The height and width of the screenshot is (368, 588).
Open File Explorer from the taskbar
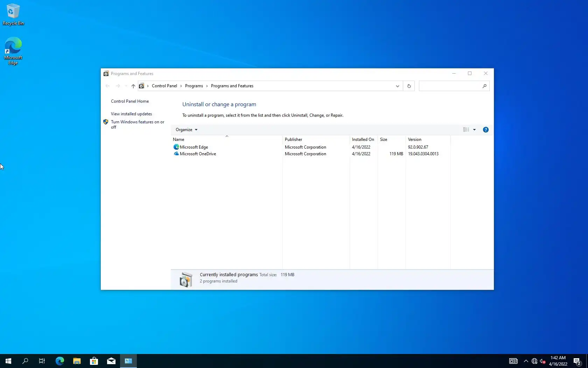[x=77, y=361]
